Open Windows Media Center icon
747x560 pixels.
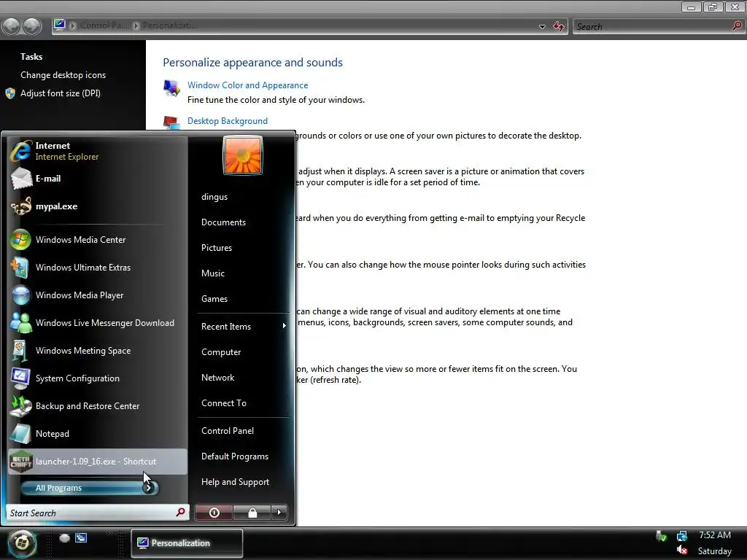(21, 239)
